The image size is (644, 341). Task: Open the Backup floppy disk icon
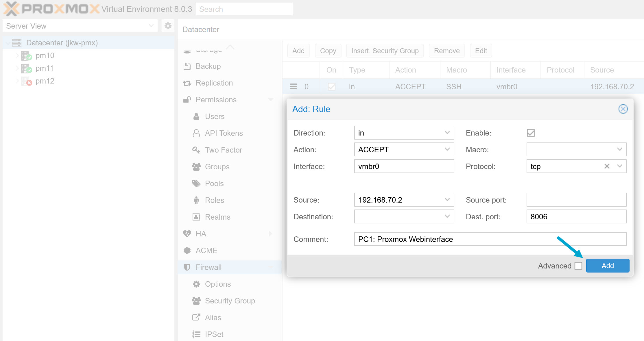coord(187,66)
